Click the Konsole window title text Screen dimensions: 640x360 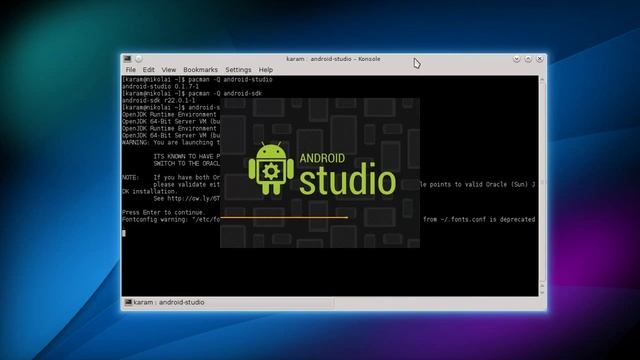coord(333,59)
